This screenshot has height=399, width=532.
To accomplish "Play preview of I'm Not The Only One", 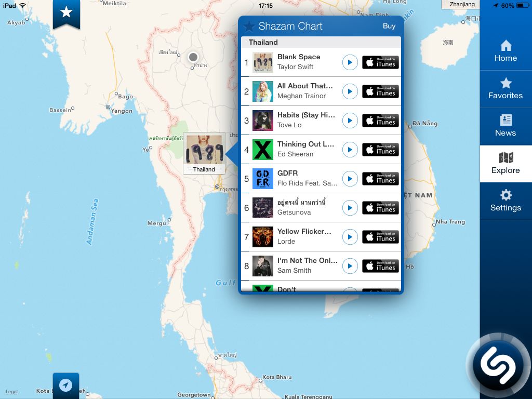I will 350,266.
